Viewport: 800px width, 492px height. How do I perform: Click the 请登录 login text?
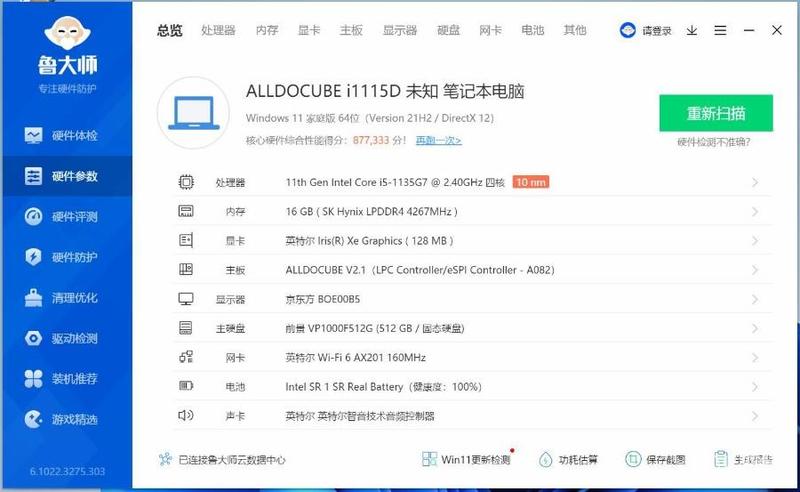coord(657,31)
